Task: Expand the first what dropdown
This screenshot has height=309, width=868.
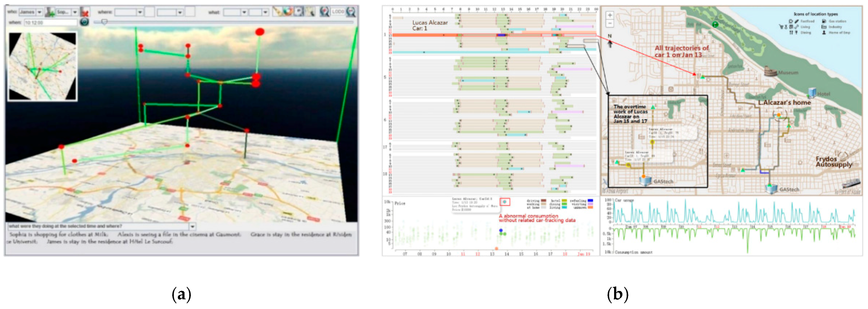Action: tap(244, 12)
